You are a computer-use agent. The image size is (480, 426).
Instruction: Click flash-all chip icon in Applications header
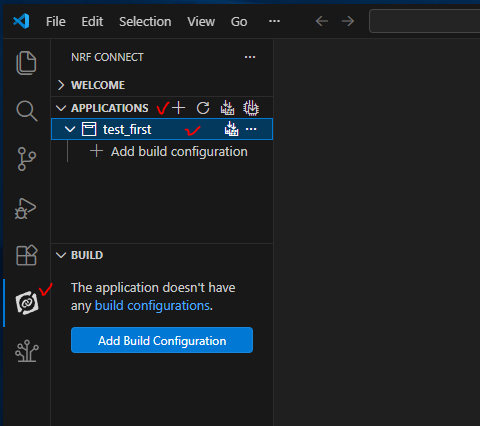[251, 108]
